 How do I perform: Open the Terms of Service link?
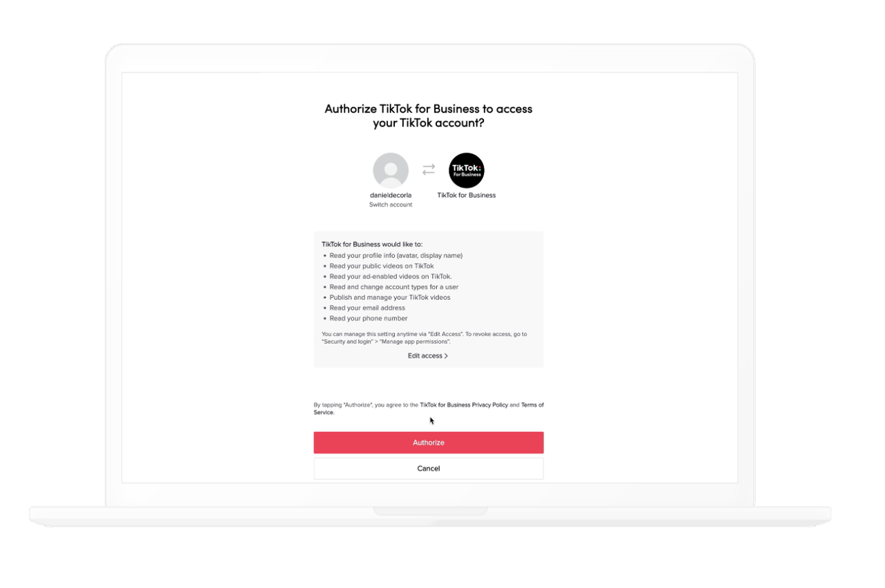point(429,408)
